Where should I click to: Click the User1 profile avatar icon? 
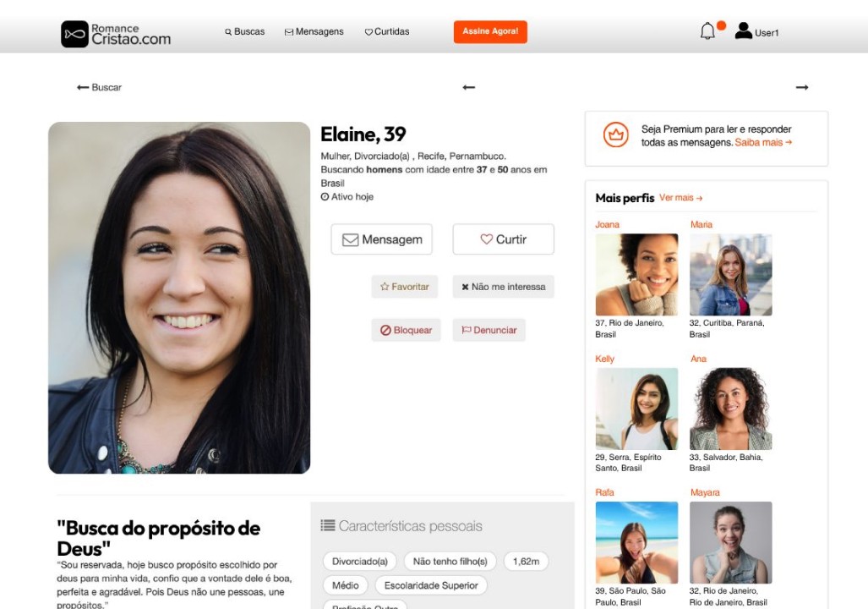click(x=744, y=30)
